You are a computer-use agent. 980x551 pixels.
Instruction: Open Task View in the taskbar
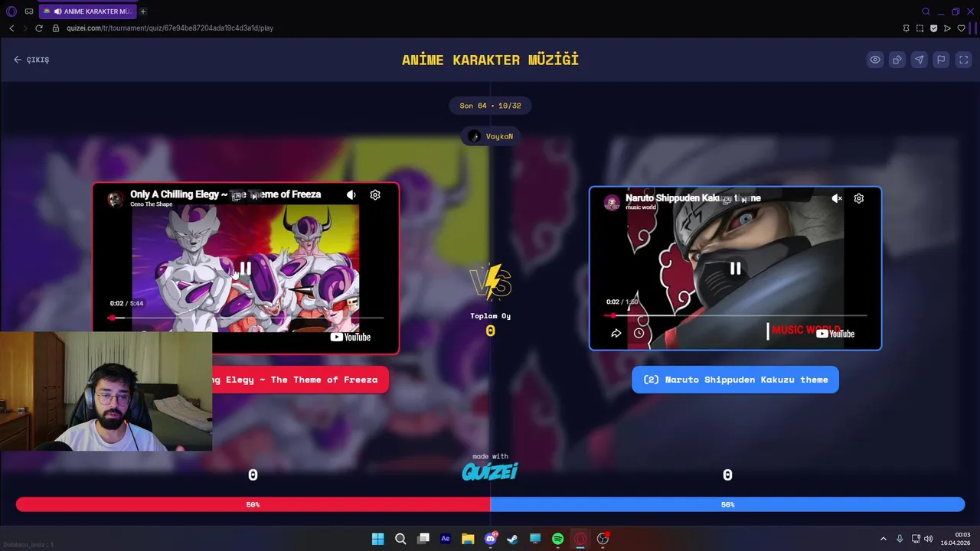click(423, 539)
